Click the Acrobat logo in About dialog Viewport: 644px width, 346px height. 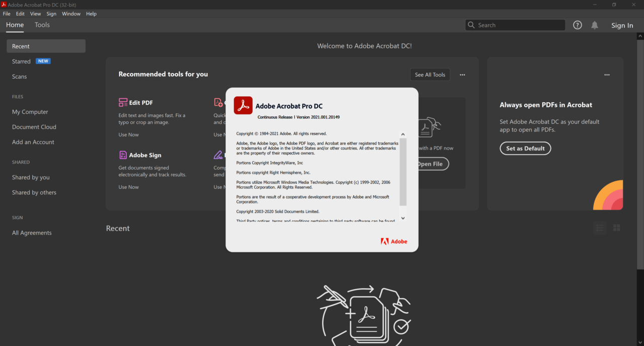point(243,106)
